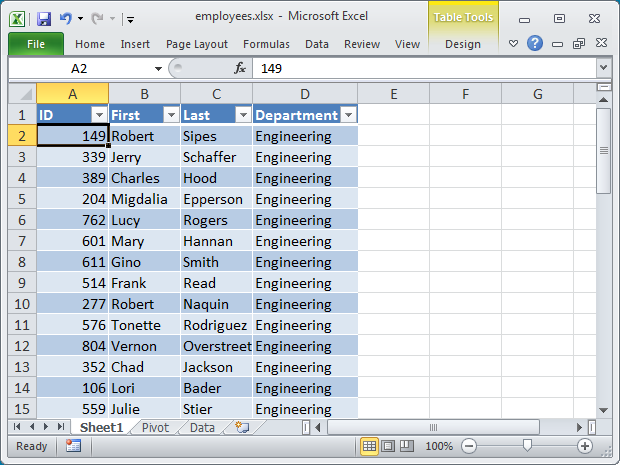Click the Select All corner button
This screenshot has height=465, width=620.
[23, 94]
